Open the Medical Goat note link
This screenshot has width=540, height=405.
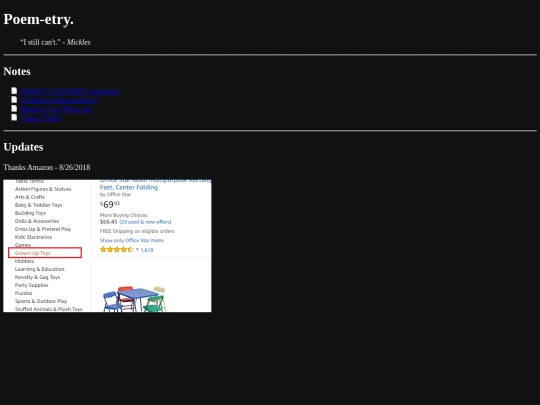(56, 109)
